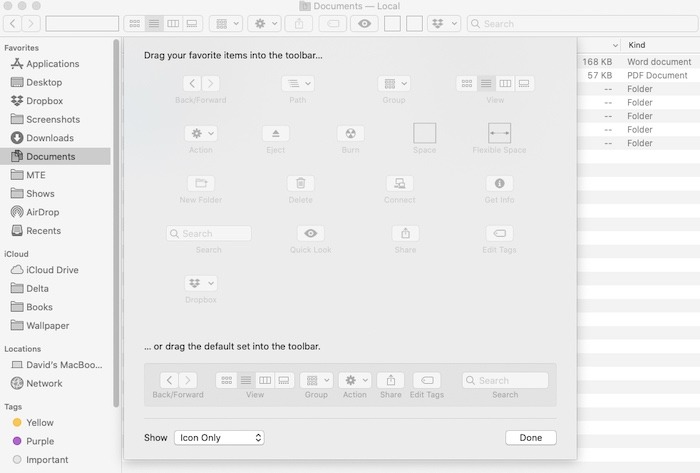Click the Forward arrow in the palette
This screenshot has width=700, height=473.
210,83
